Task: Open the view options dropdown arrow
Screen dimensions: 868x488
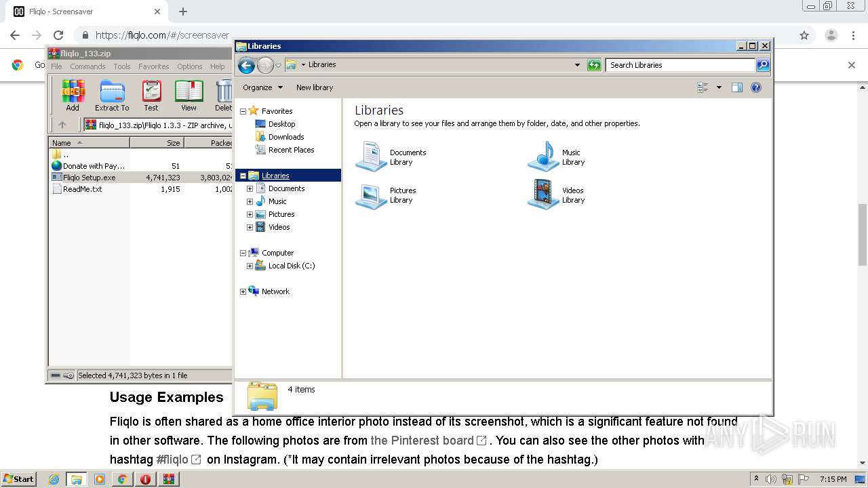Action: [719, 87]
